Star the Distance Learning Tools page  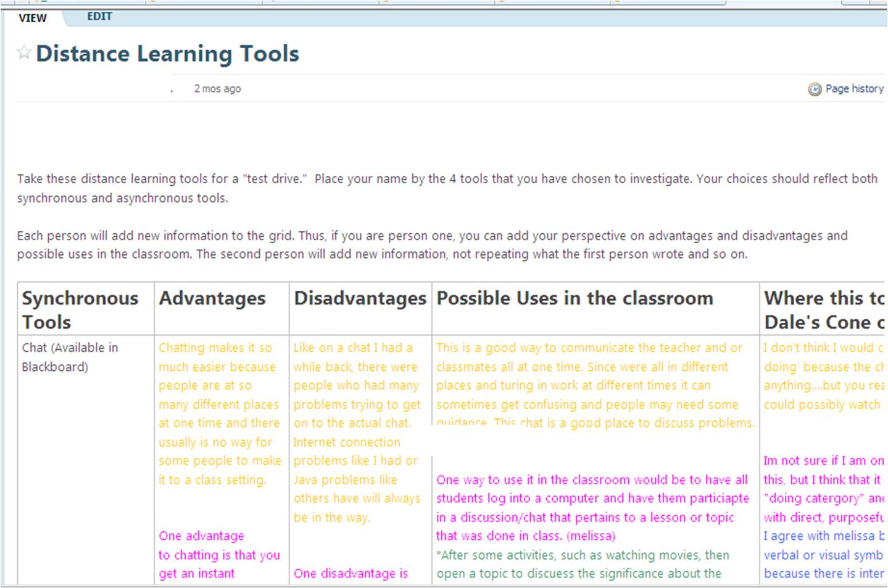point(24,52)
